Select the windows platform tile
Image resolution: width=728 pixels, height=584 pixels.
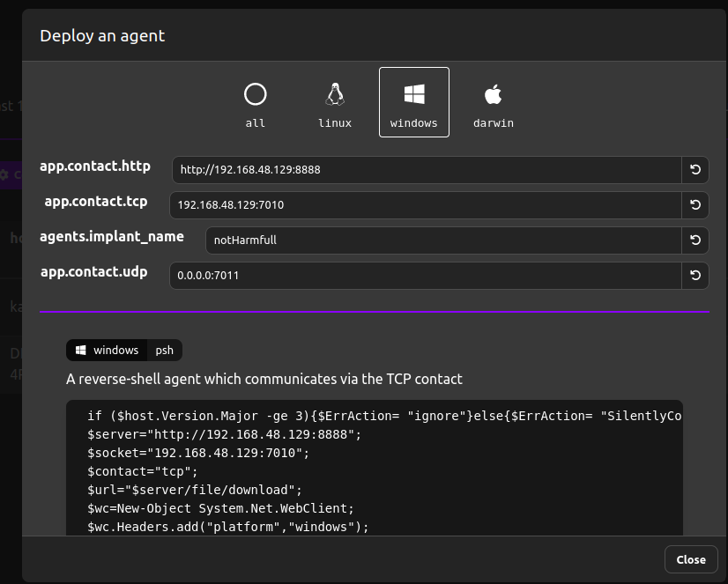413,102
